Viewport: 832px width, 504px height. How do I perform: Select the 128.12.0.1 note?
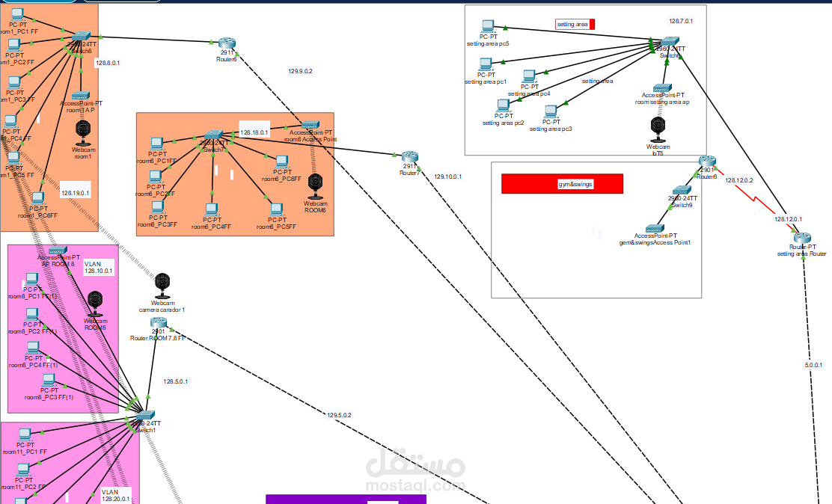pos(789,219)
